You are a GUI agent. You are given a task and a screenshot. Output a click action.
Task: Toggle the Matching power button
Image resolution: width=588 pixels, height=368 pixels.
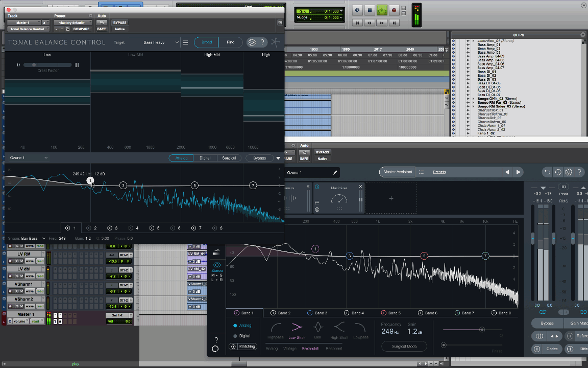[233, 347]
